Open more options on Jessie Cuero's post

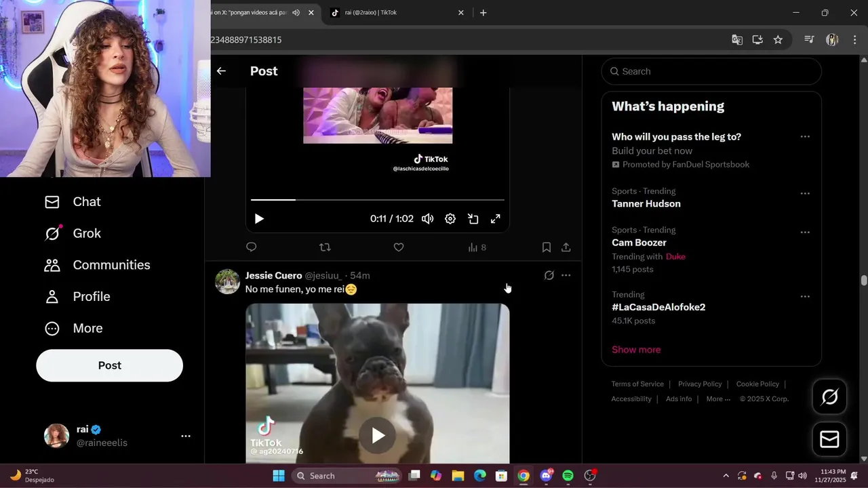pos(566,275)
